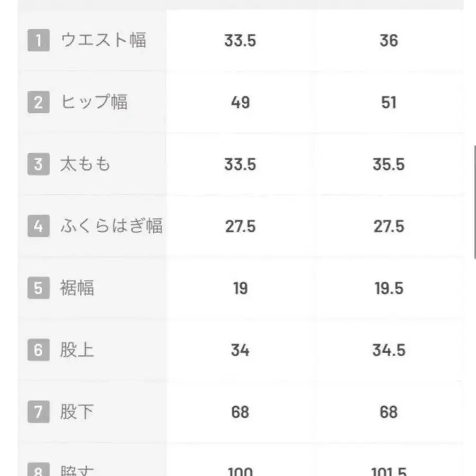The image size is (476, 476).
Task: Click the 49 value in the ヒップ幅 row
Action: click(240, 102)
